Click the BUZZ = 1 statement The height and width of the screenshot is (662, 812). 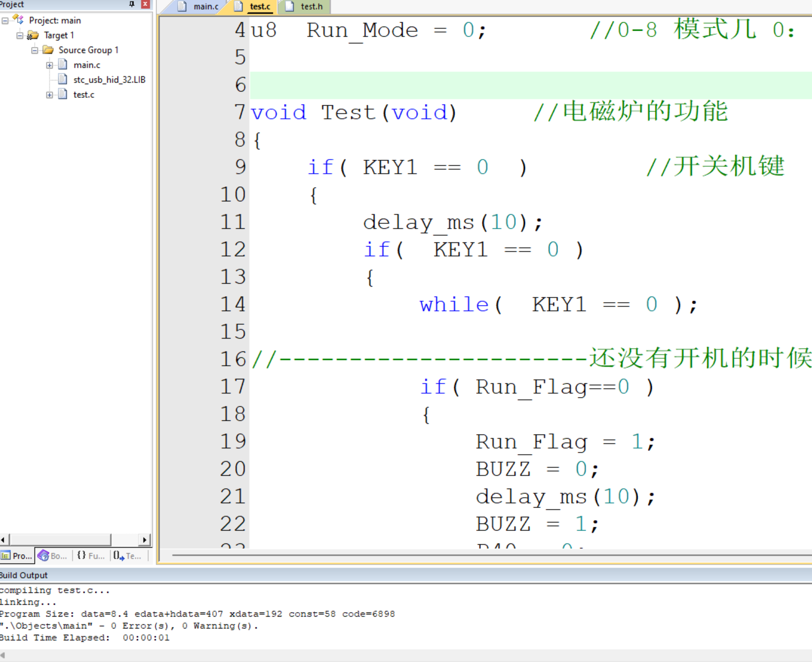pyautogui.click(x=537, y=524)
